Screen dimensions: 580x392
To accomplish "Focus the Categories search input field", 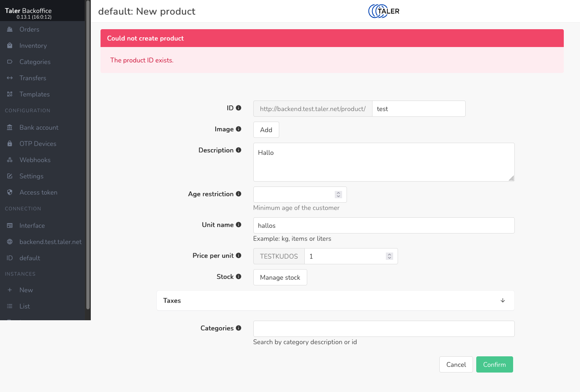I will pos(383,329).
